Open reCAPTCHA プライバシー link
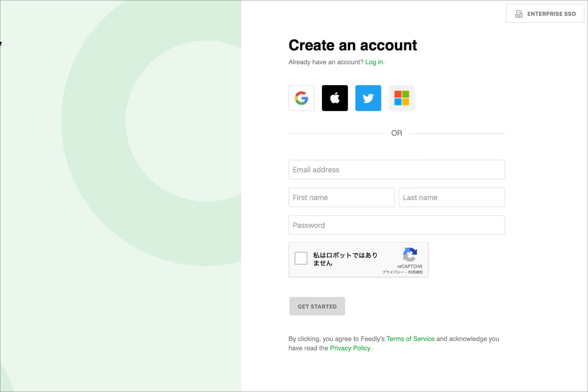This screenshot has height=392, width=588. (393, 272)
